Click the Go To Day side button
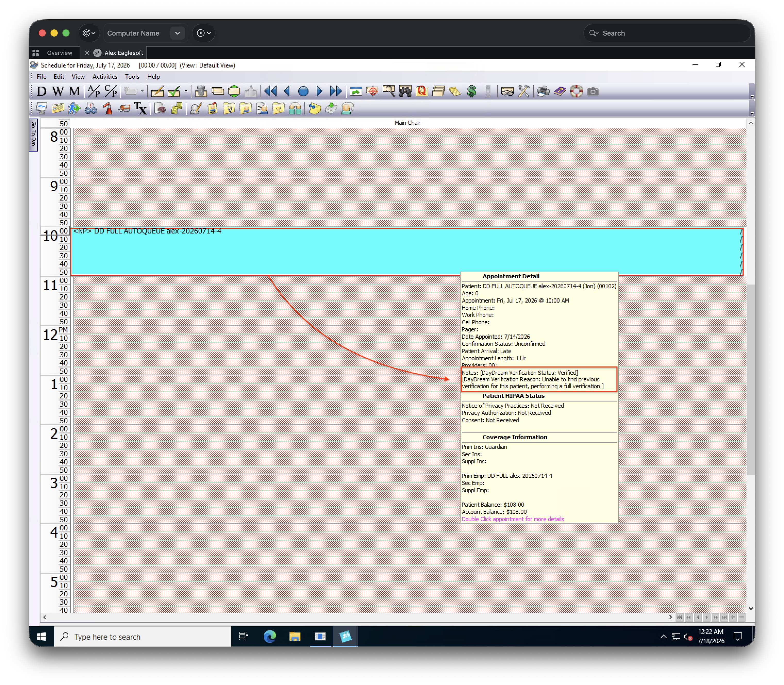Viewport: 784px width, 685px height. pos(34,135)
